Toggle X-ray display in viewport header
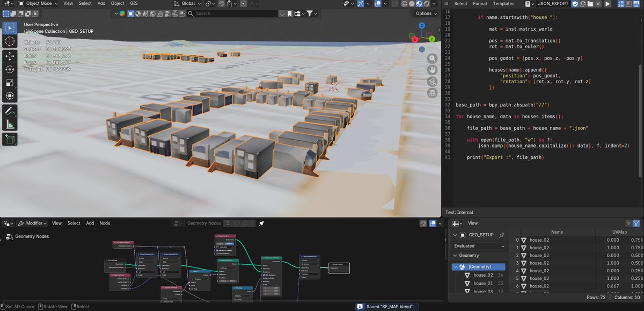The image size is (644, 311). 394,4
